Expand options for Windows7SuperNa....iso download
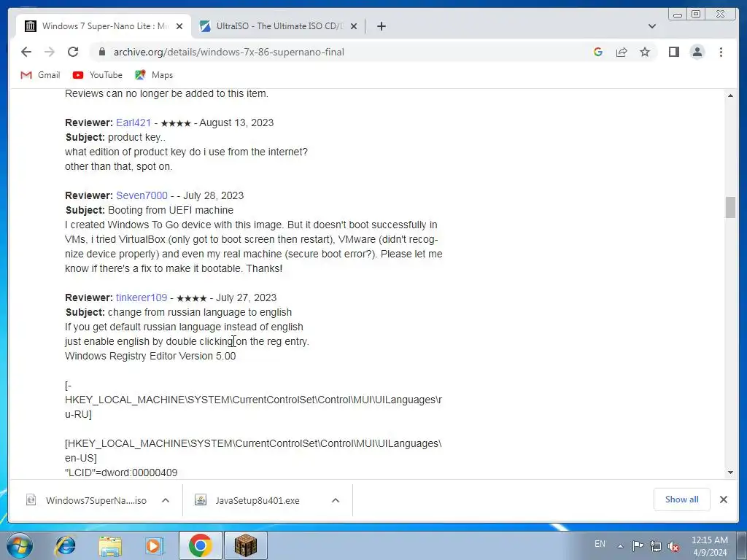747x560 pixels. coord(166,500)
